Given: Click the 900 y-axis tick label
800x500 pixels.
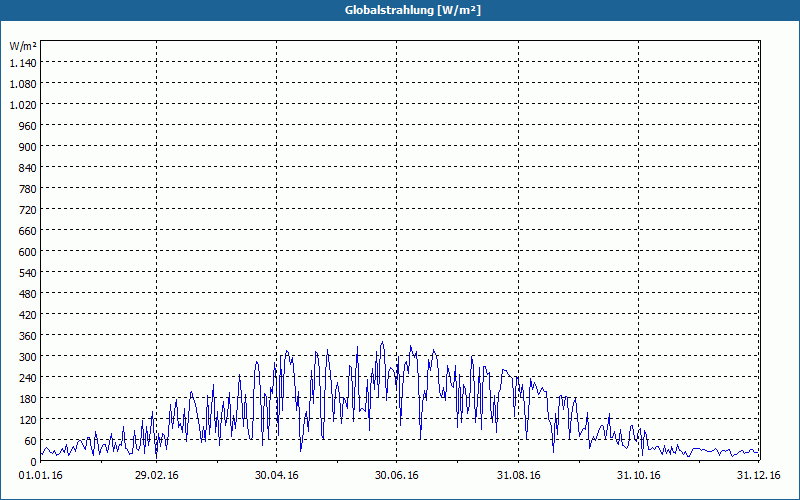Looking at the screenshot, I should 28,147.
